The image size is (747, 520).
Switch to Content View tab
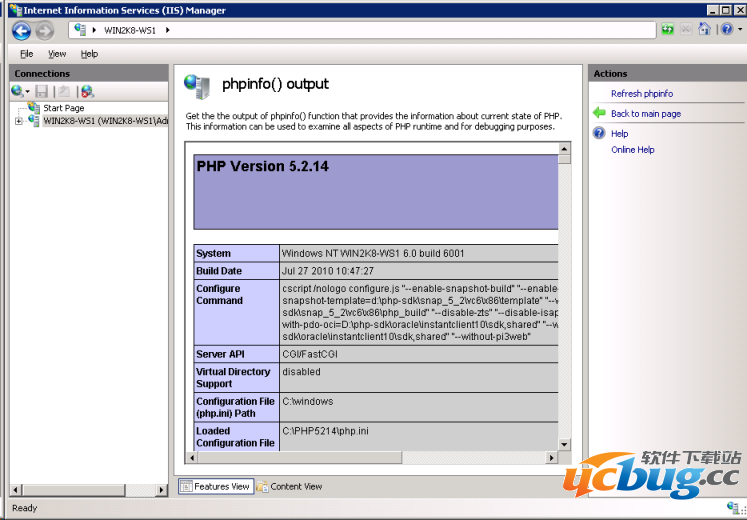tap(289, 486)
